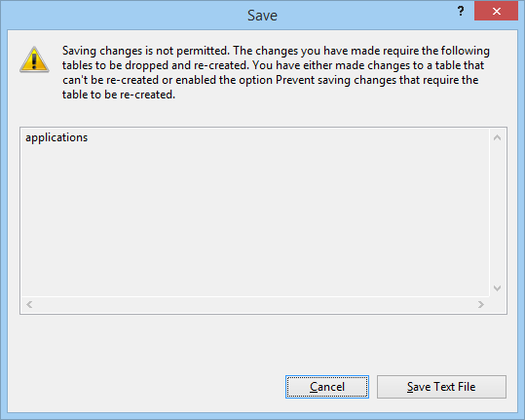This screenshot has height=420, width=525.
Task: Click blank area between message and table list
Action: [262, 115]
